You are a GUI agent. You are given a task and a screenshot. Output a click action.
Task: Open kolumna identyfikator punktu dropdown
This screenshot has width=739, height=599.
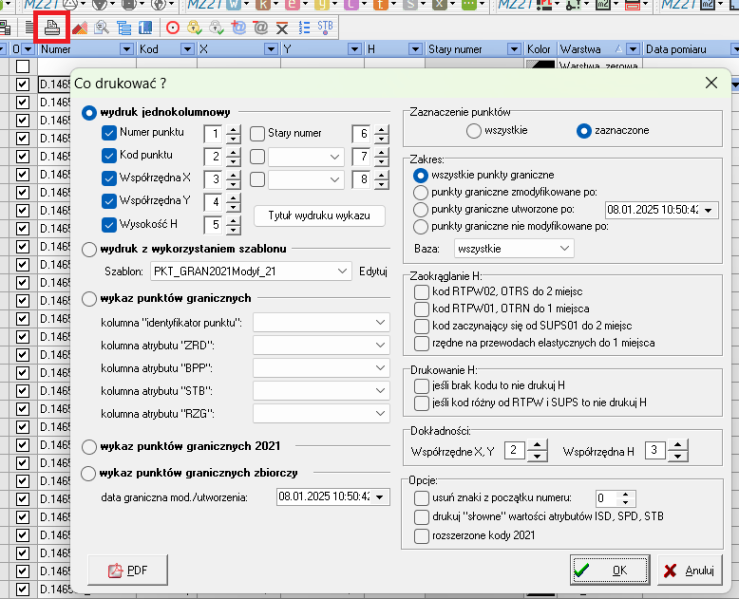[x=321, y=322]
